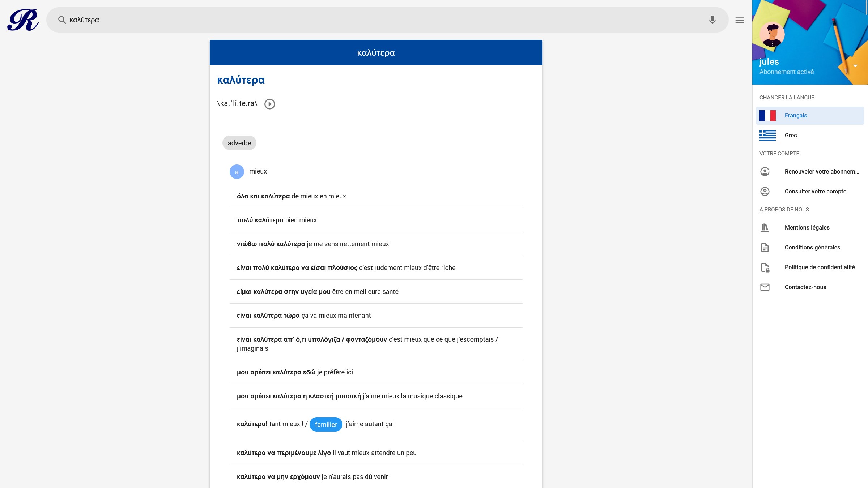Expand the account dropdown arrow near jules

[855, 66]
